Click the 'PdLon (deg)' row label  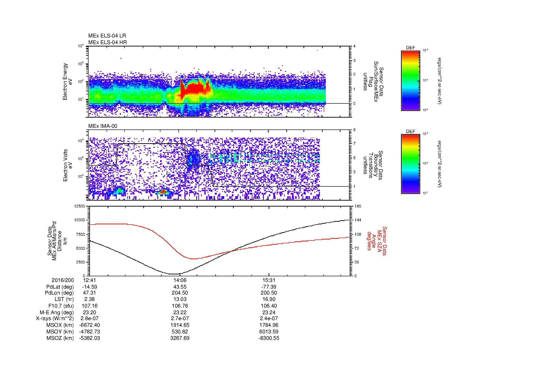59,293
